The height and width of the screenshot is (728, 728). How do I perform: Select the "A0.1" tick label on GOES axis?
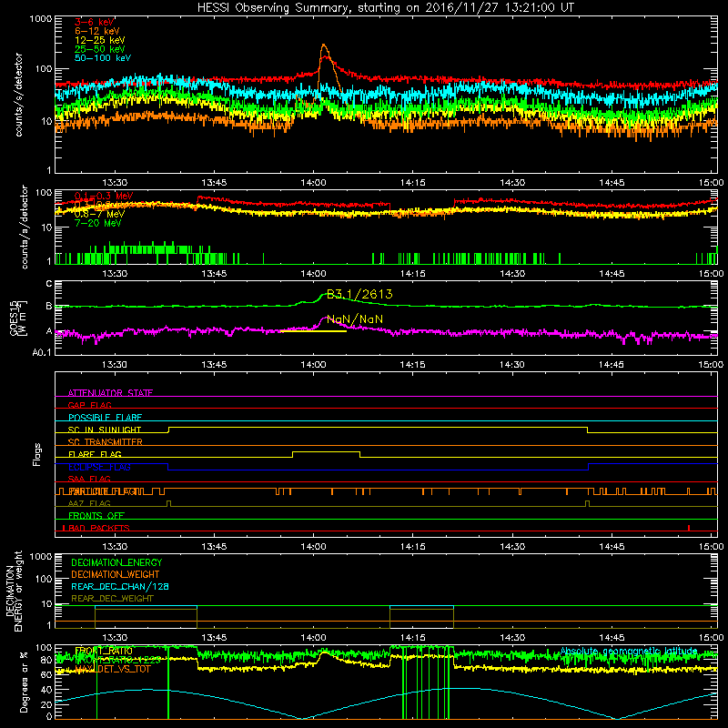click(42, 352)
